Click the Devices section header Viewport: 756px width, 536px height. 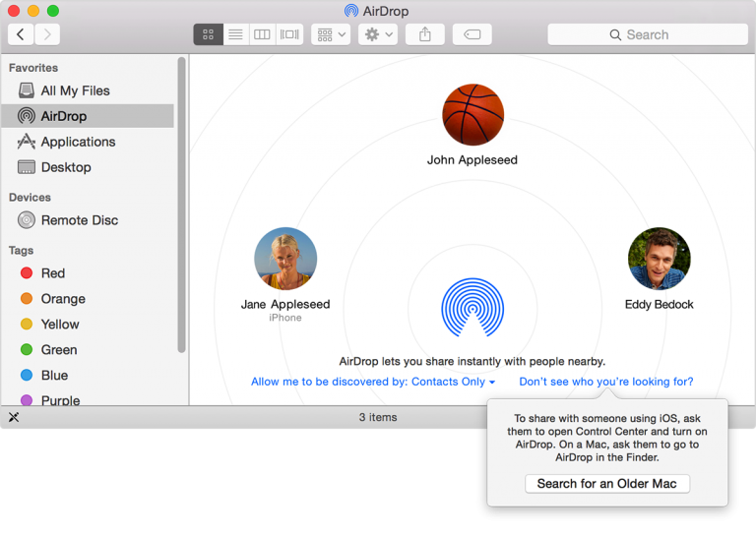pos(30,198)
